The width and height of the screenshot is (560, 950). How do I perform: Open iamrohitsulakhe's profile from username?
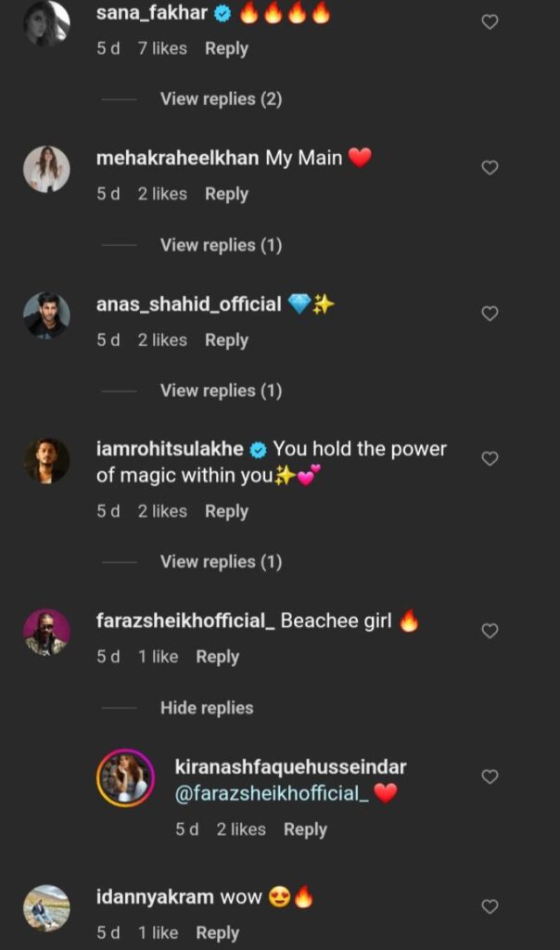170,449
